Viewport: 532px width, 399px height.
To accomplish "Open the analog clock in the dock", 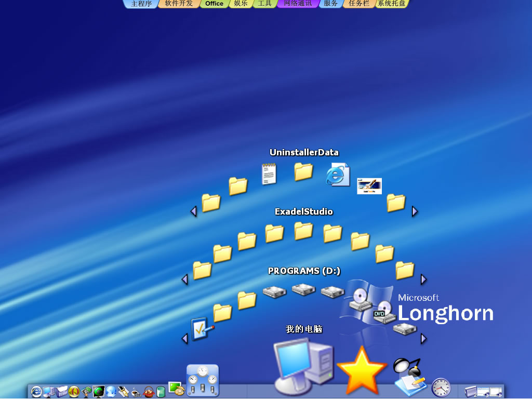I will pyautogui.click(x=441, y=388).
